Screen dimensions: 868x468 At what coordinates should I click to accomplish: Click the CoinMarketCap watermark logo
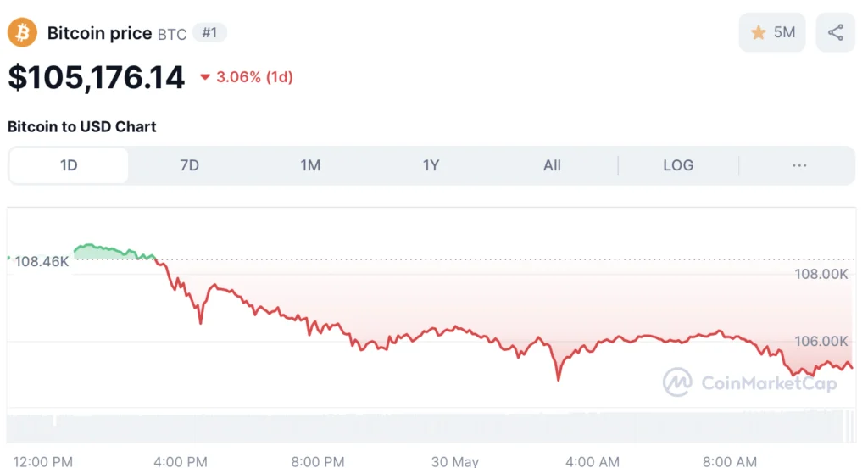pyautogui.click(x=750, y=382)
